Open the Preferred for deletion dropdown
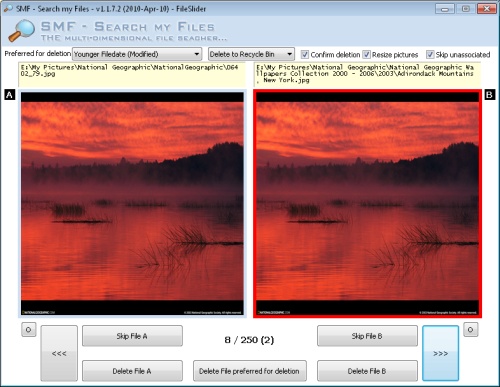This screenshot has width=500, height=387. click(x=137, y=54)
